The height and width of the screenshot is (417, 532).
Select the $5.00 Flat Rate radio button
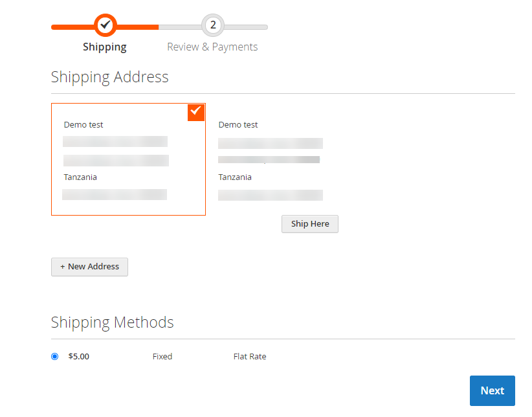[x=55, y=356]
